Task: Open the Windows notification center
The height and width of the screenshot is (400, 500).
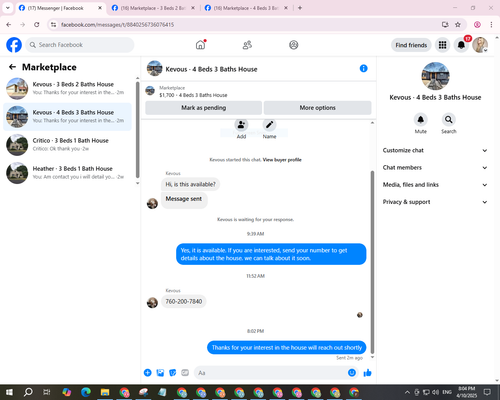Action: [487, 392]
